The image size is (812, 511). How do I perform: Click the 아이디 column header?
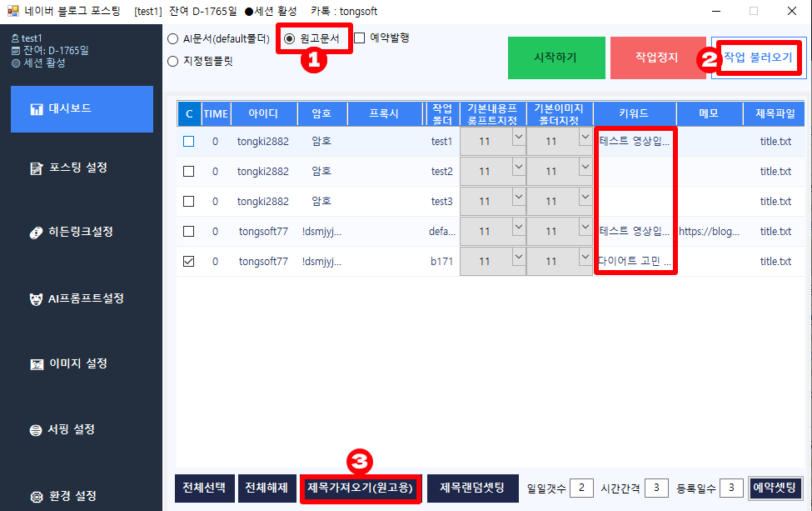click(262, 113)
